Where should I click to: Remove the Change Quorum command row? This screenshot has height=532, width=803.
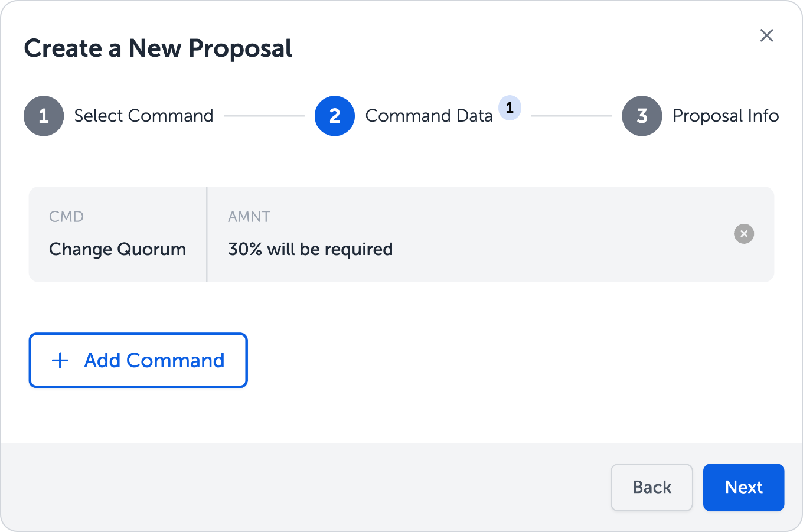(744, 234)
